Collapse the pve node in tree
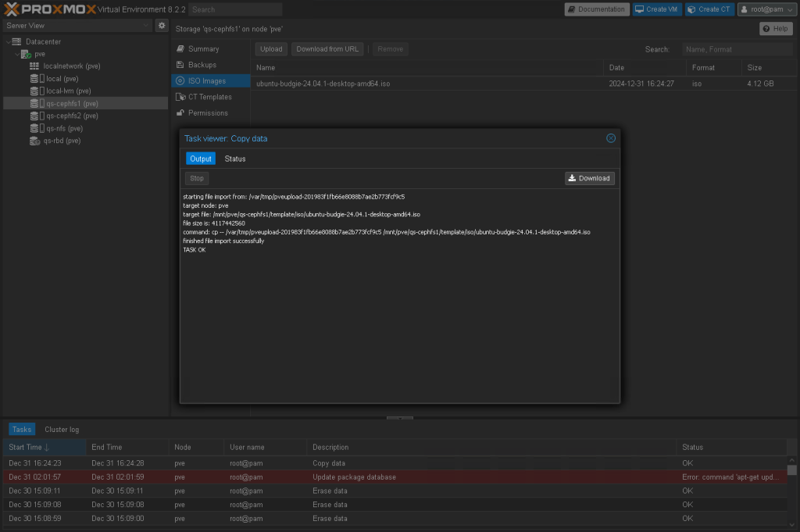The height and width of the screenshot is (532, 800). pyautogui.click(x=16, y=54)
